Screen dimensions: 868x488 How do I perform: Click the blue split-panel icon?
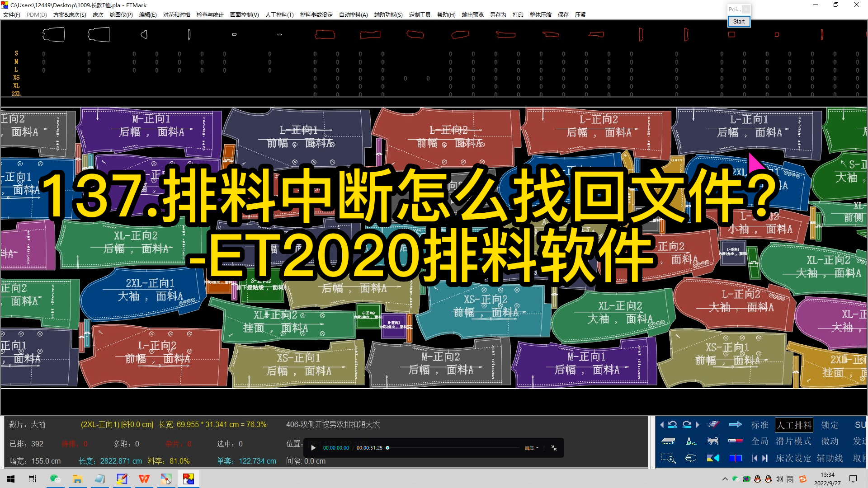click(x=736, y=458)
